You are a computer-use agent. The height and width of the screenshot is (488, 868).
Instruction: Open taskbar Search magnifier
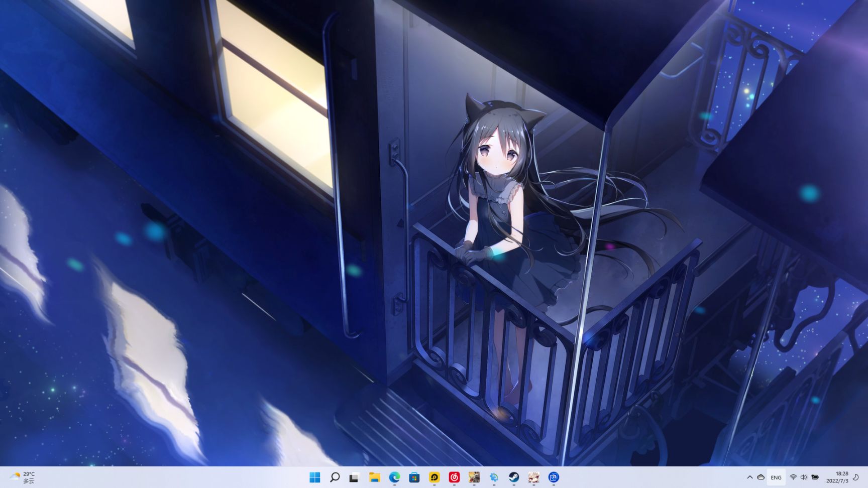click(335, 477)
